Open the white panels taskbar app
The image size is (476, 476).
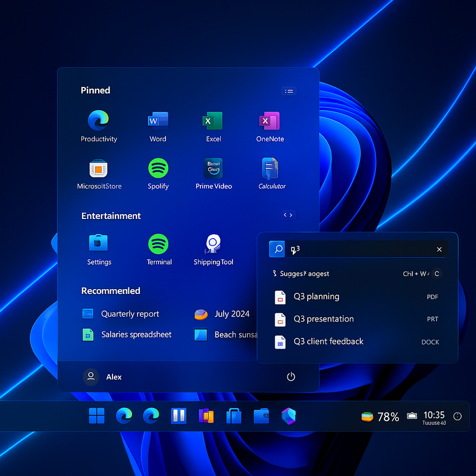point(178,415)
